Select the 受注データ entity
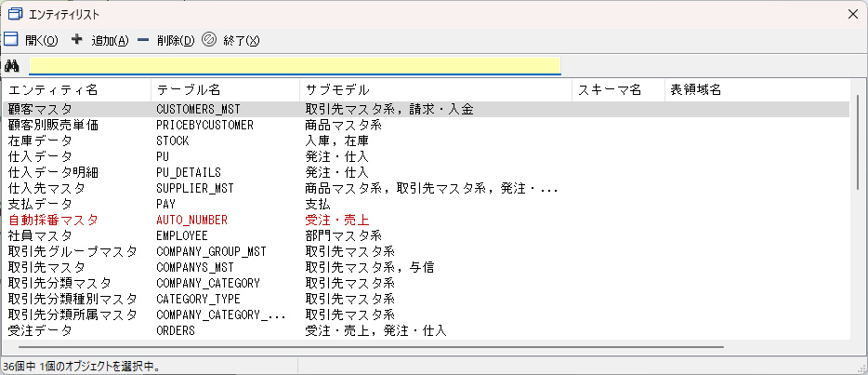The height and width of the screenshot is (375, 868). pyautogui.click(x=40, y=331)
